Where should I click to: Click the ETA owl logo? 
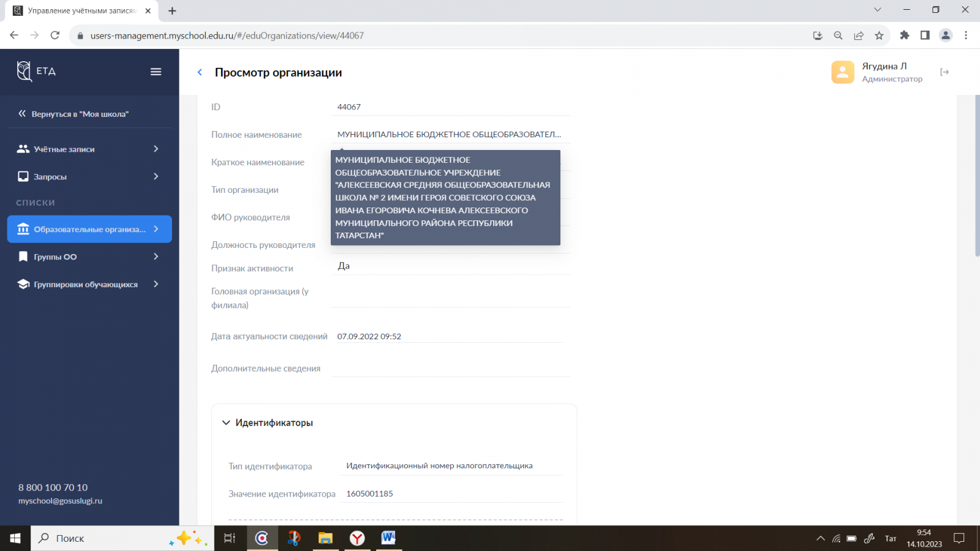pyautogui.click(x=24, y=71)
